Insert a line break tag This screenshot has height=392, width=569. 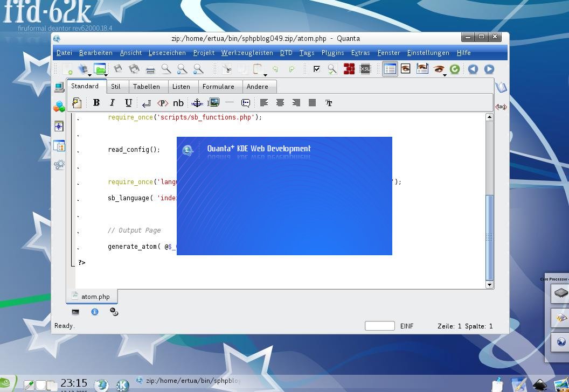pos(146,103)
